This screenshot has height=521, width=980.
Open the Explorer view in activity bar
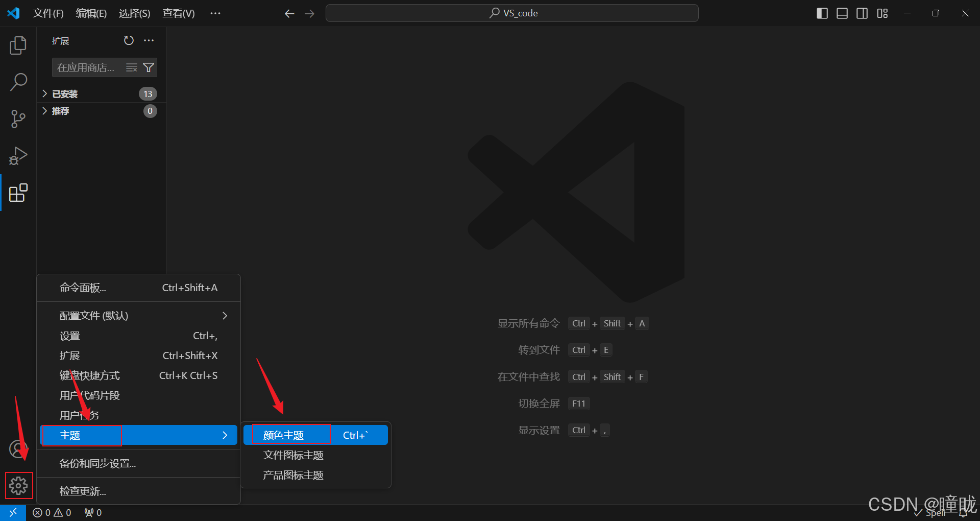tap(18, 45)
